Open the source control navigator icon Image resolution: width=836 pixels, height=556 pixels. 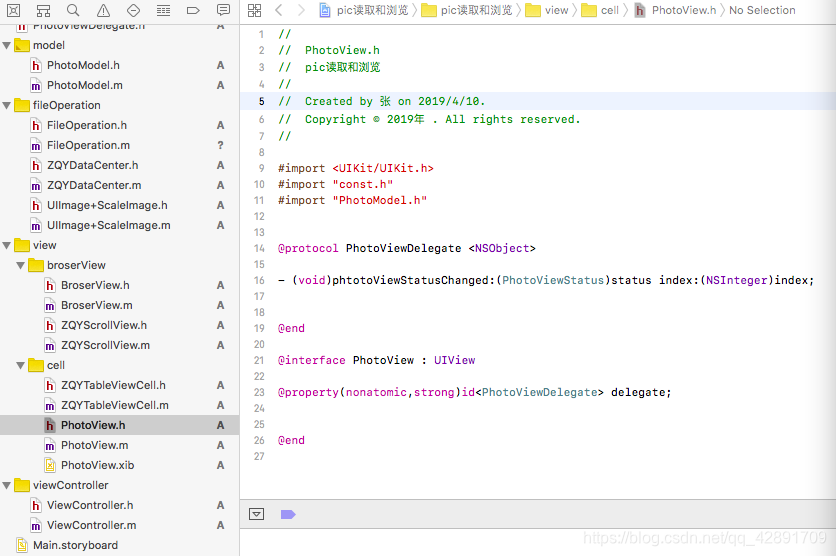13,10
